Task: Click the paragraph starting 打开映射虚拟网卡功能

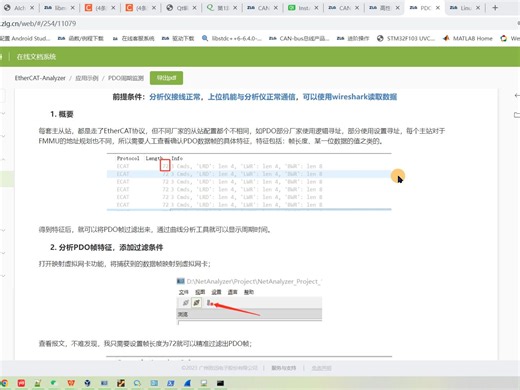Action: coord(124,264)
